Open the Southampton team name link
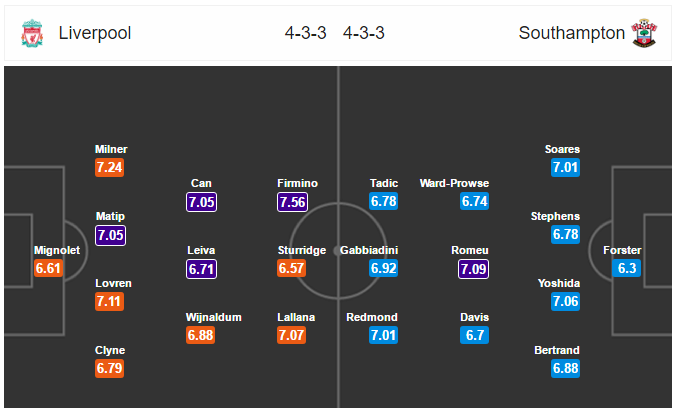This screenshot has height=408, width=677. [x=571, y=33]
